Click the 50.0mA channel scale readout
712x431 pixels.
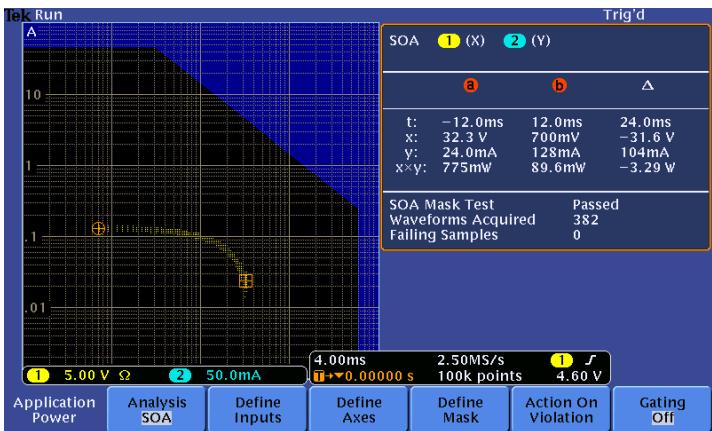(x=233, y=376)
